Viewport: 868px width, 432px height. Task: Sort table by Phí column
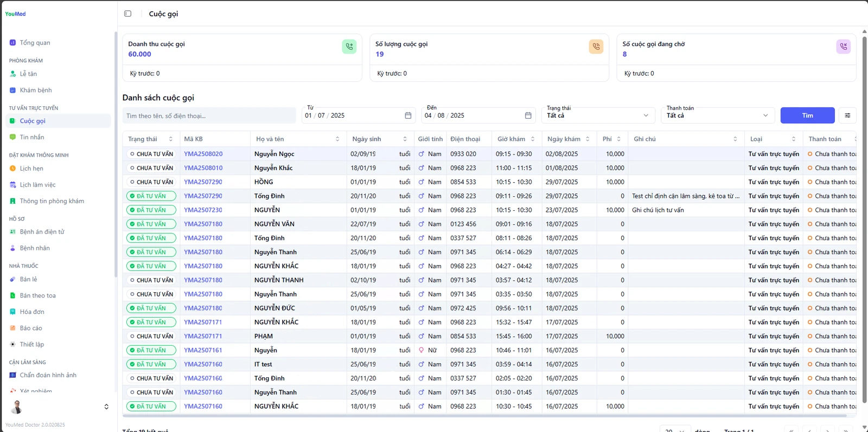pos(618,139)
